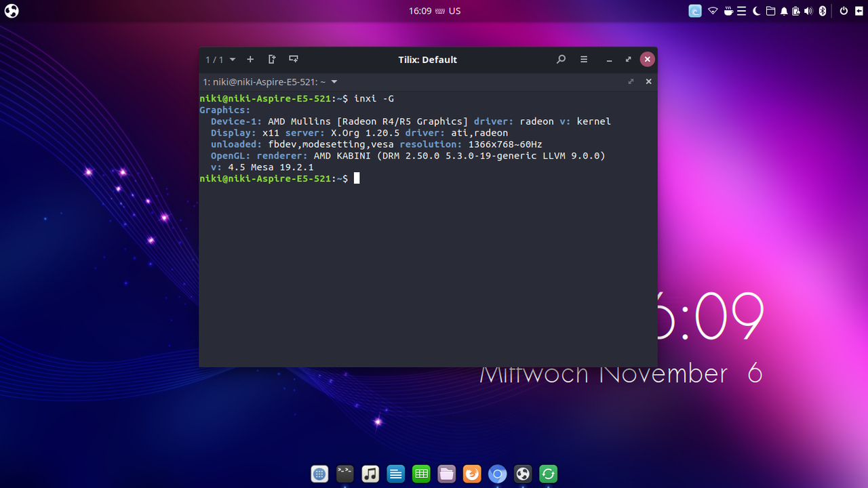
Task: Launch the terminal from the dock
Action: coord(345,474)
